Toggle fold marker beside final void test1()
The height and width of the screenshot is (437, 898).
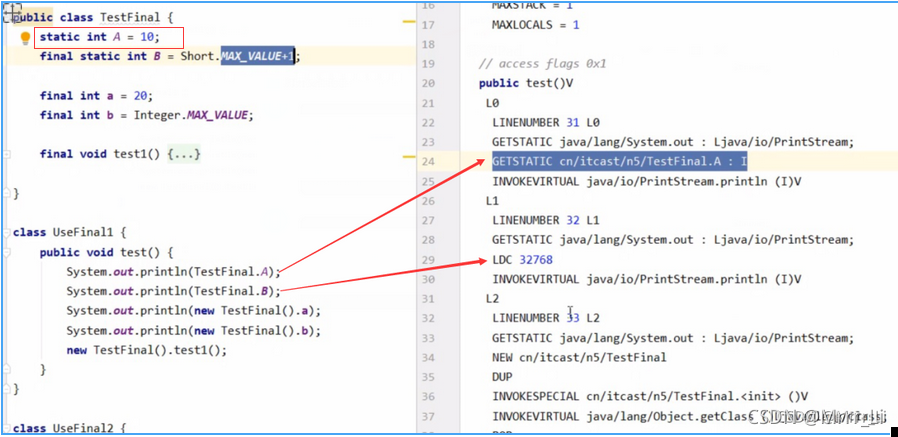pyautogui.click(x=7, y=154)
